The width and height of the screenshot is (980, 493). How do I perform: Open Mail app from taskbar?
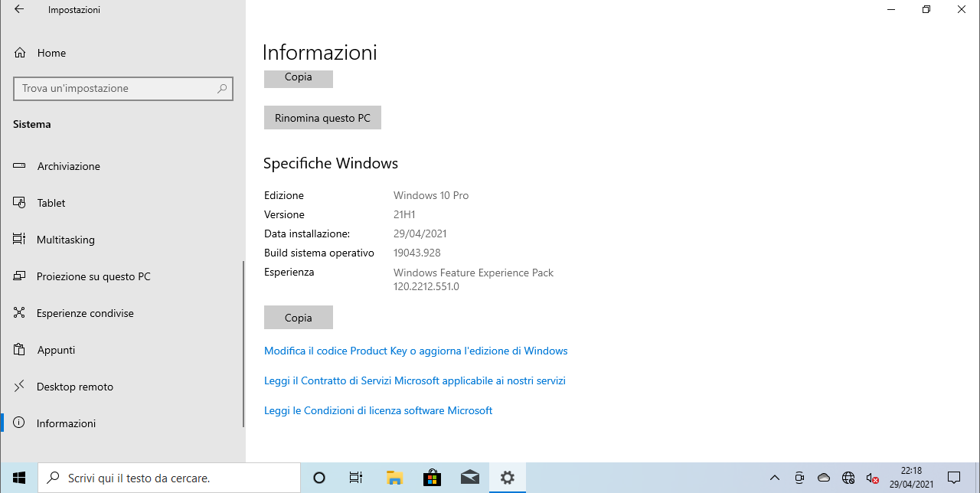469,478
